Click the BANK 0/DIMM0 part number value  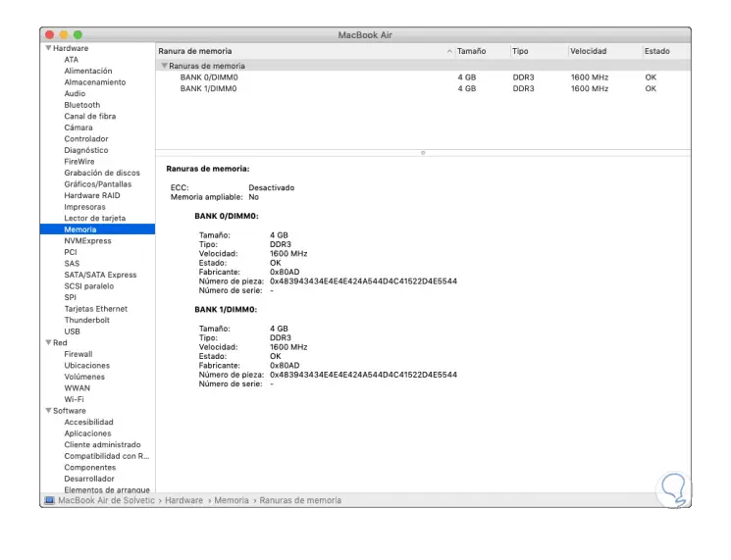click(x=363, y=281)
